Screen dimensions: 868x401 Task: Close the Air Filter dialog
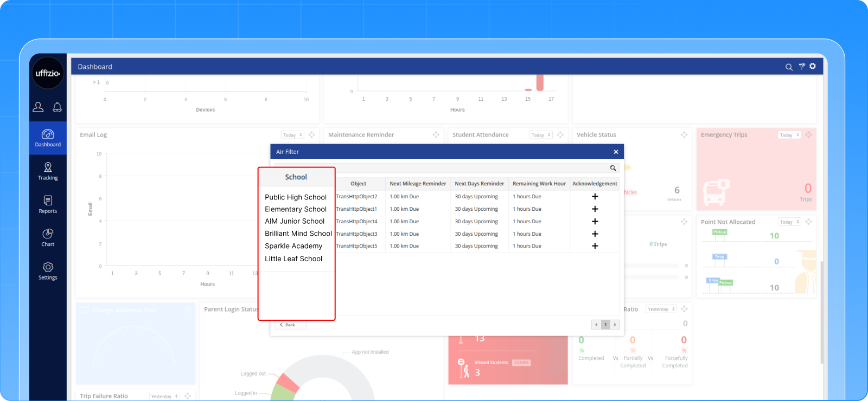(x=616, y=152)
